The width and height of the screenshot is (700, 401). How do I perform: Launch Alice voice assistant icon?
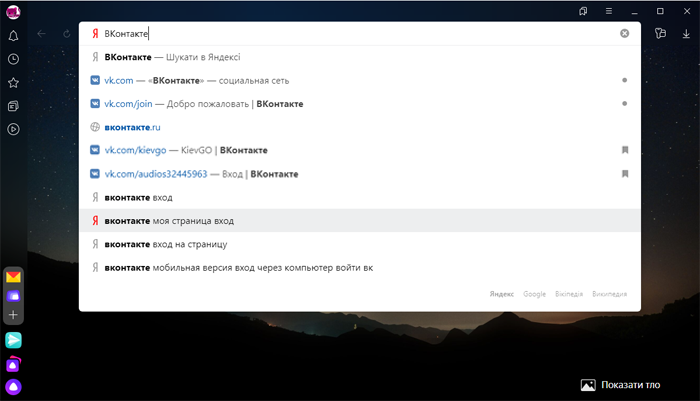point(13,387)
